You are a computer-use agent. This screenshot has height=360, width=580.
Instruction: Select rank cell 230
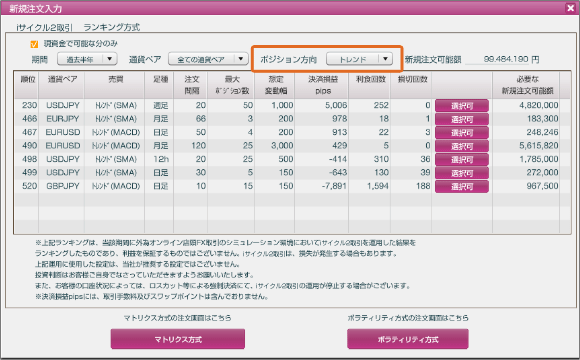pyautogui.click(x=29, y=105)
